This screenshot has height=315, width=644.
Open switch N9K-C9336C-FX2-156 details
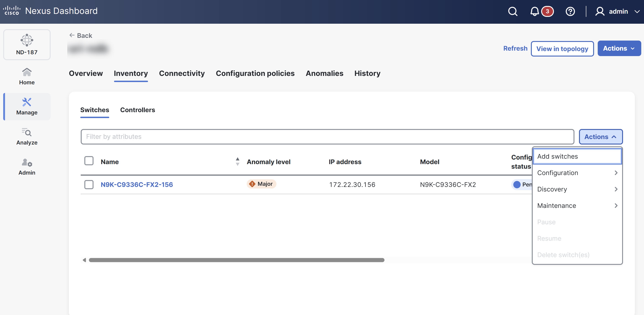(137, 185)
